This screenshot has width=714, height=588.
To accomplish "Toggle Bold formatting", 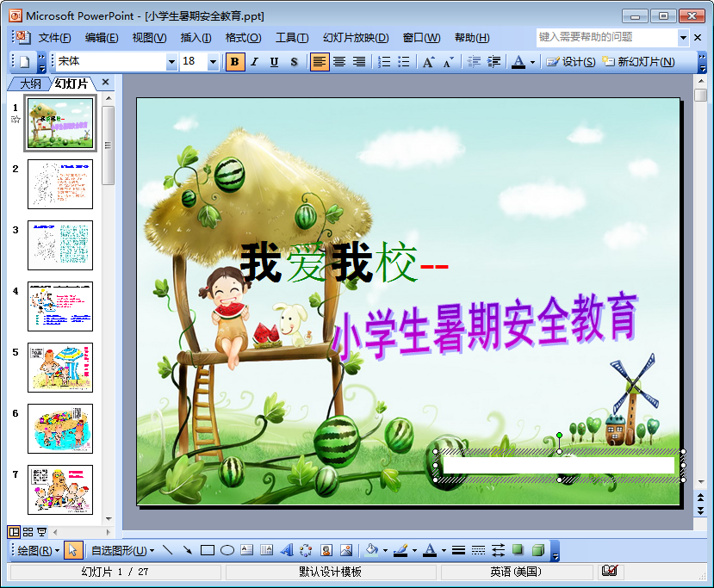I will click(x=235, y=62).
